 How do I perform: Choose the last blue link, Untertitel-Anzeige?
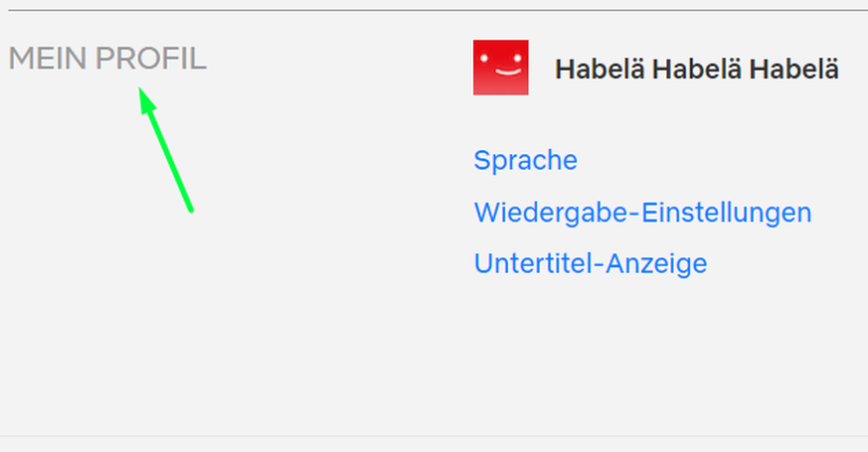pyautogui.click(x=591, y=264)
